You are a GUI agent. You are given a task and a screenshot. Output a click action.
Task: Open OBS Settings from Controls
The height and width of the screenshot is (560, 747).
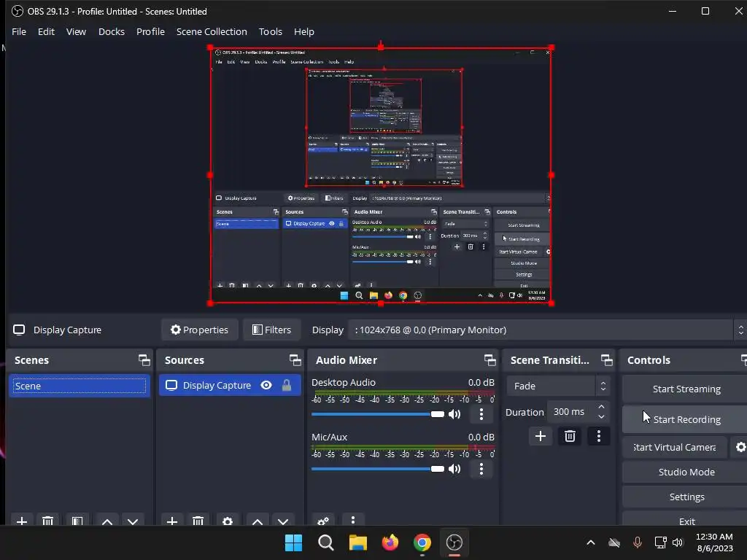(686, 497)
